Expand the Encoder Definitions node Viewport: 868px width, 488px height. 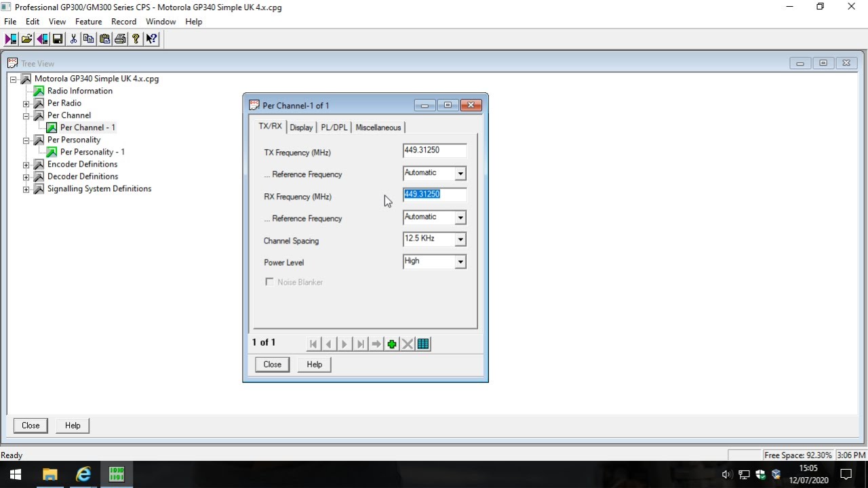point(26,165)
